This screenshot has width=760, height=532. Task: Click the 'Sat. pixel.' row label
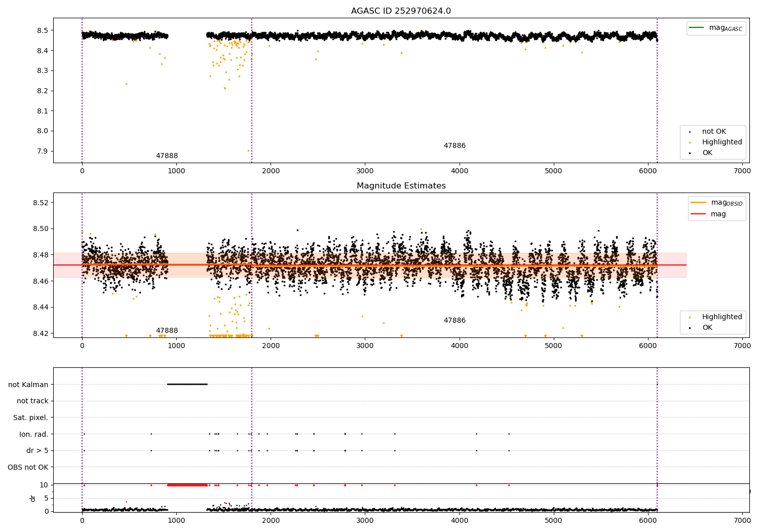point(30,418)
